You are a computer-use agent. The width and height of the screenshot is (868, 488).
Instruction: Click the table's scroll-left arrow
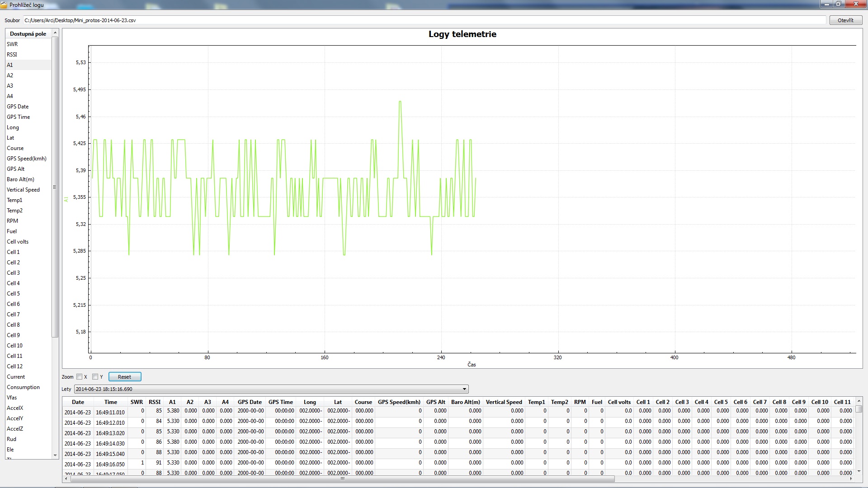point(66,479)
